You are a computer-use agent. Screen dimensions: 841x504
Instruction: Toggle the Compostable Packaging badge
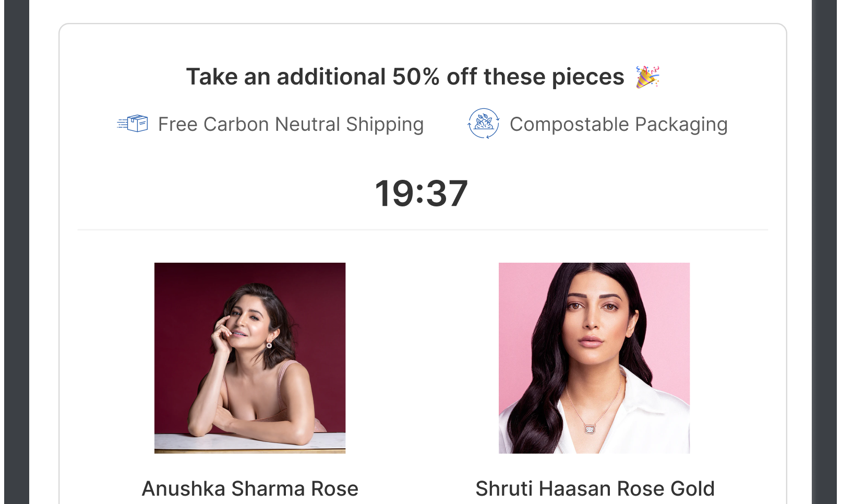pos(597,124)
